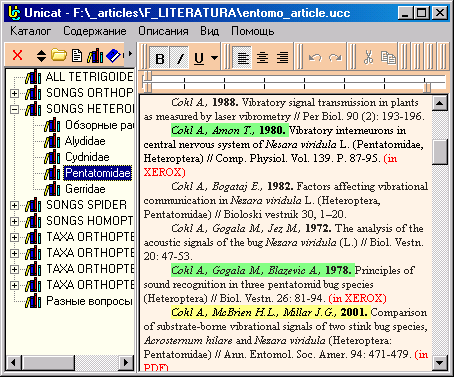
Task: Open the Помощь menu
Action: point(252,31)
